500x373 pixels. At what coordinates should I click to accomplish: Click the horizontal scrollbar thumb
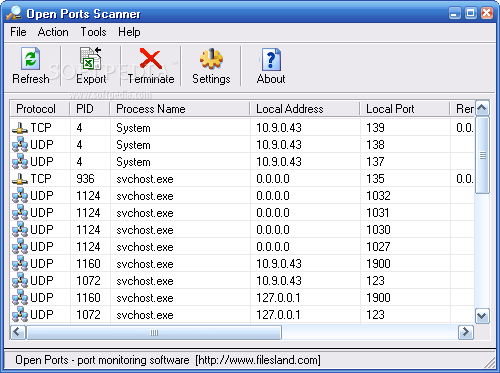pos(154,332)
